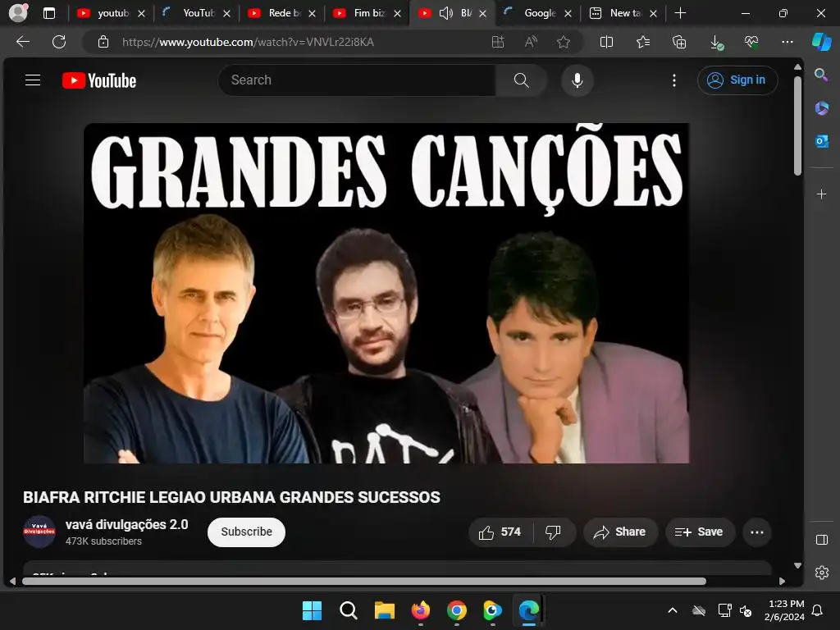This screenshot has height=630, width=840.
Task: Click the Subscribe button
Action: pos(246,532)
